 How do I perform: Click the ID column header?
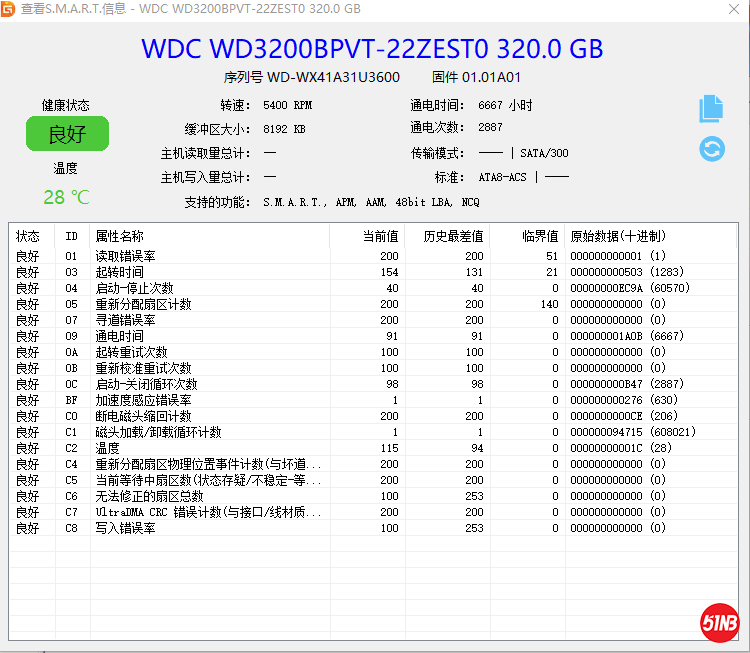click(71, 236)
